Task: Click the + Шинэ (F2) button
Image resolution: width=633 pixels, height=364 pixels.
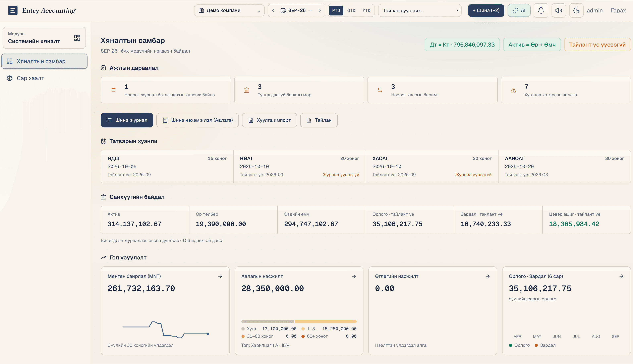Action: 486,10
